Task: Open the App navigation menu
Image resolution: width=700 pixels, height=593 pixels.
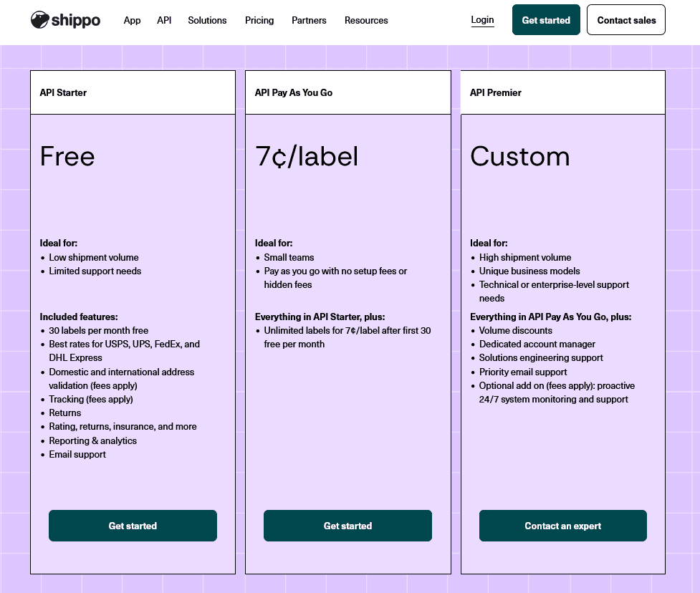Action: click(132, 21)
